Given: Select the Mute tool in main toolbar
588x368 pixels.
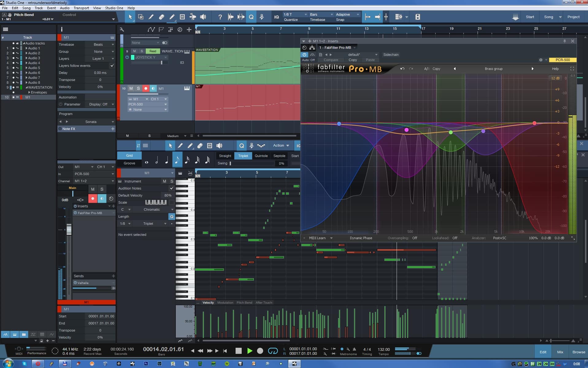Looking at the screenshot, I should click(x=182, y=17).
